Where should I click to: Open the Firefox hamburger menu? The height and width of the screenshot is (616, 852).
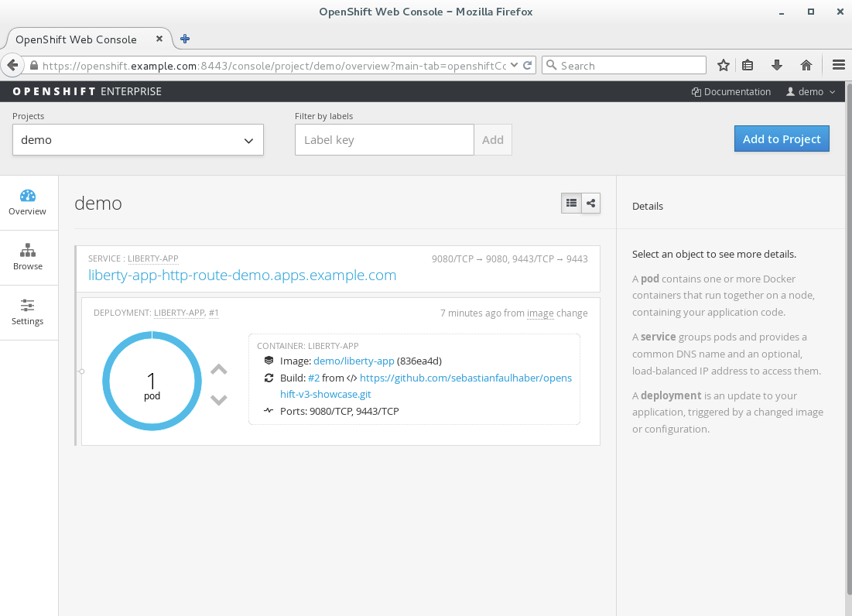838,65
